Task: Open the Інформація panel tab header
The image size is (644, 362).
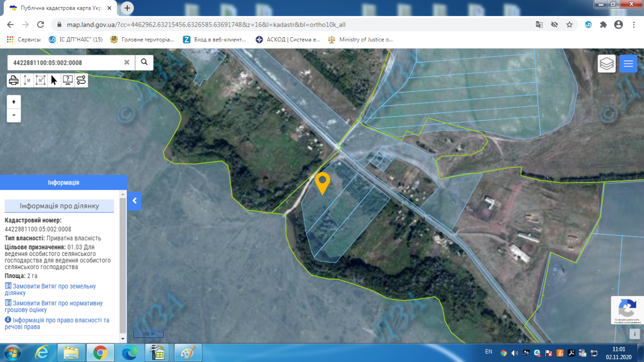Action: pyautogui.click(x=63, y=183)
